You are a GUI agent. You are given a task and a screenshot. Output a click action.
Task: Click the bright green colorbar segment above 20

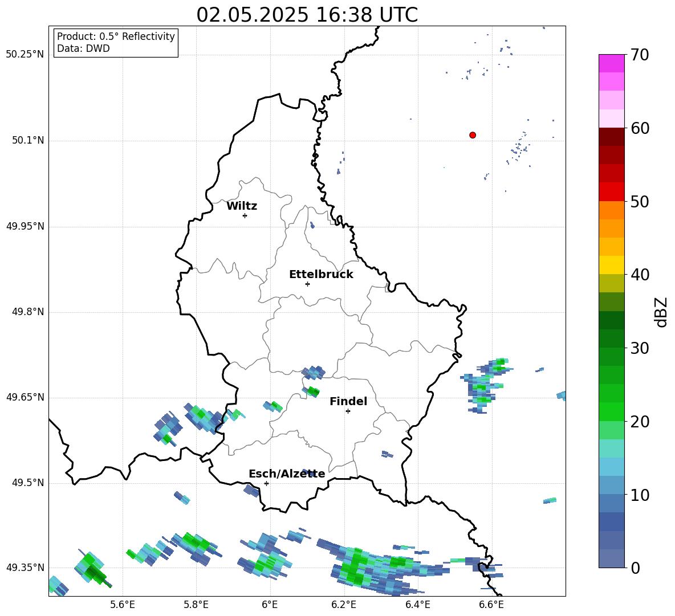coord(611,411)
